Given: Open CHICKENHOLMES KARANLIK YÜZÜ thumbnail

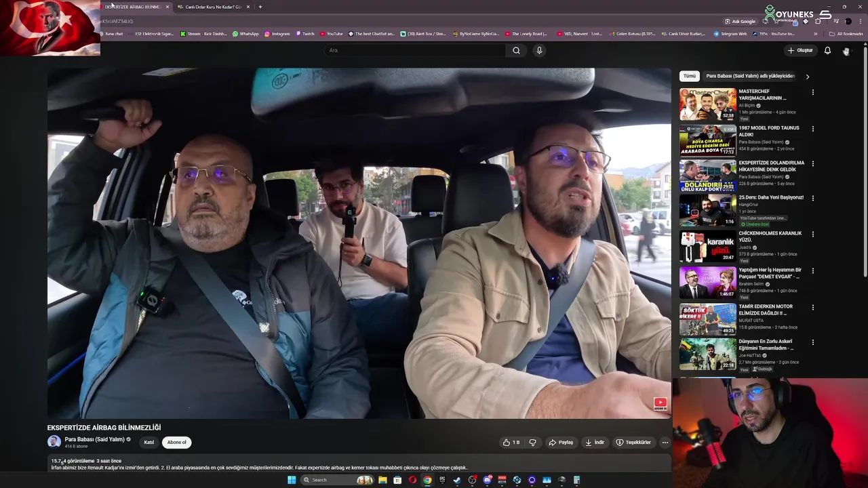Looking at the screenshot, I should click(x=708, y=246).
